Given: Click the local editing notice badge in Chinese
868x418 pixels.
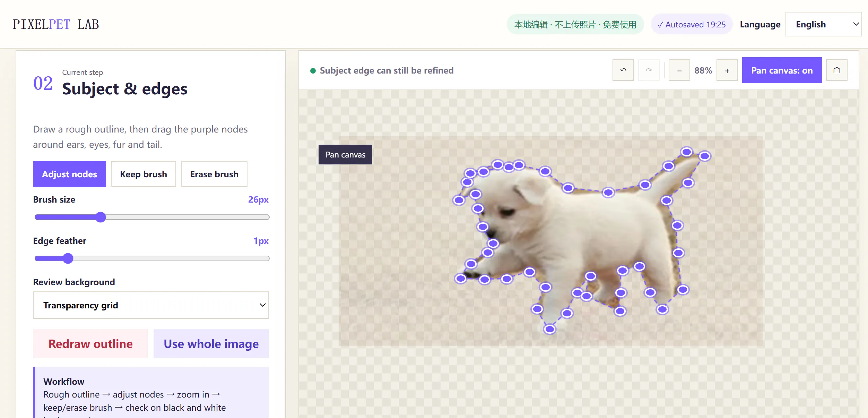Looking at the screenshot, I should [575, 24].
